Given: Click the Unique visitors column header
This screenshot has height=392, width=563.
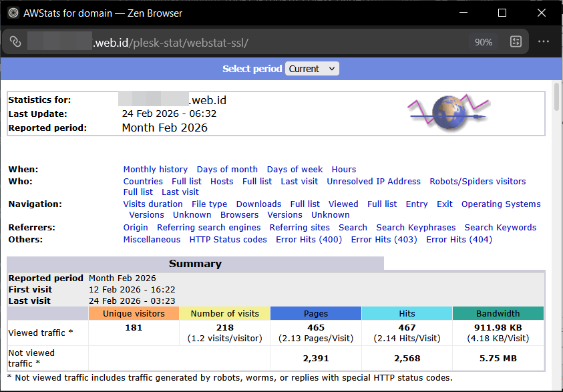Looking at the screenshot, I should 134,313.
